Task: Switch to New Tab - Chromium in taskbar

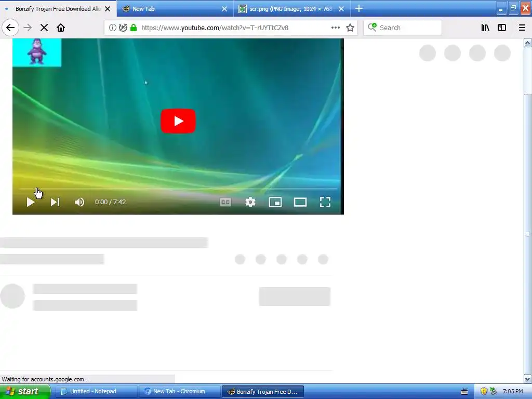Action: (179, 392)
